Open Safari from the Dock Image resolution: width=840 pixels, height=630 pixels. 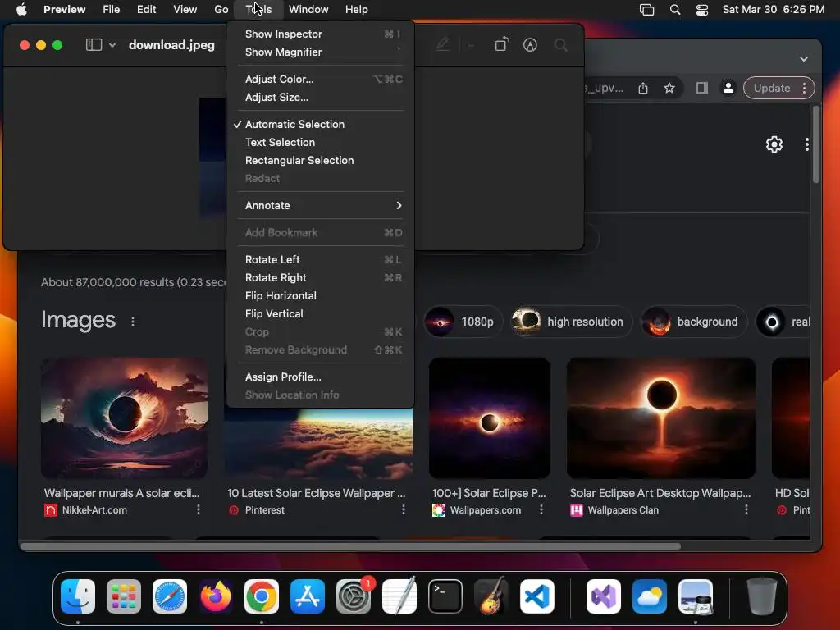(170, 596)
